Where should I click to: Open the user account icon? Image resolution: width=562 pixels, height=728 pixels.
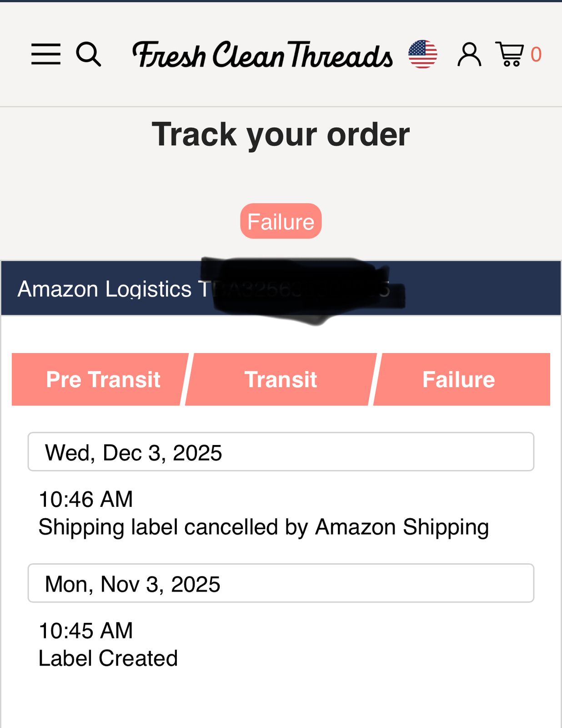tap(469, 55)
